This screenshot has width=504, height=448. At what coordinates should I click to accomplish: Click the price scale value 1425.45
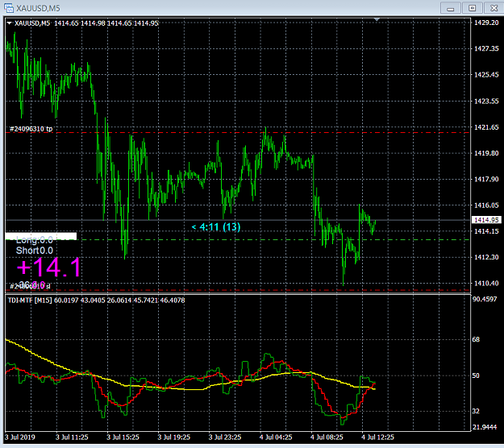(x=486, y=75)
